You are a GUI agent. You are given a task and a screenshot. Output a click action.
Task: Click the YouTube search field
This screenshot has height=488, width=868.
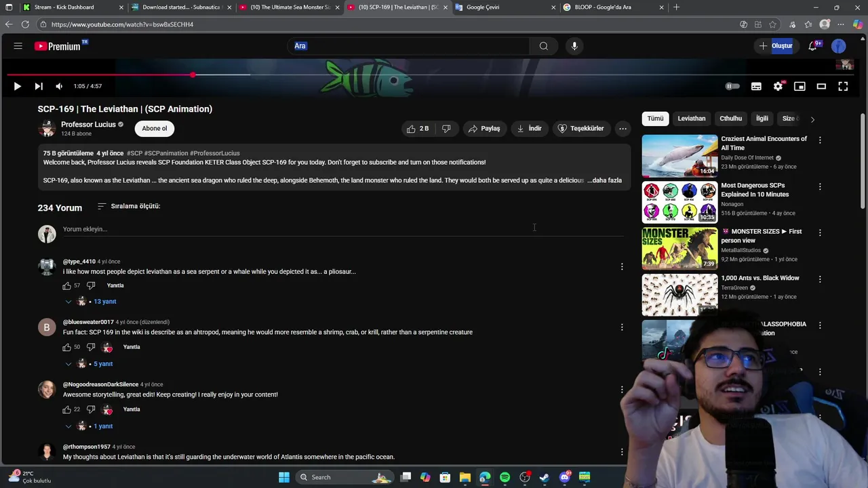pos(410,46)
